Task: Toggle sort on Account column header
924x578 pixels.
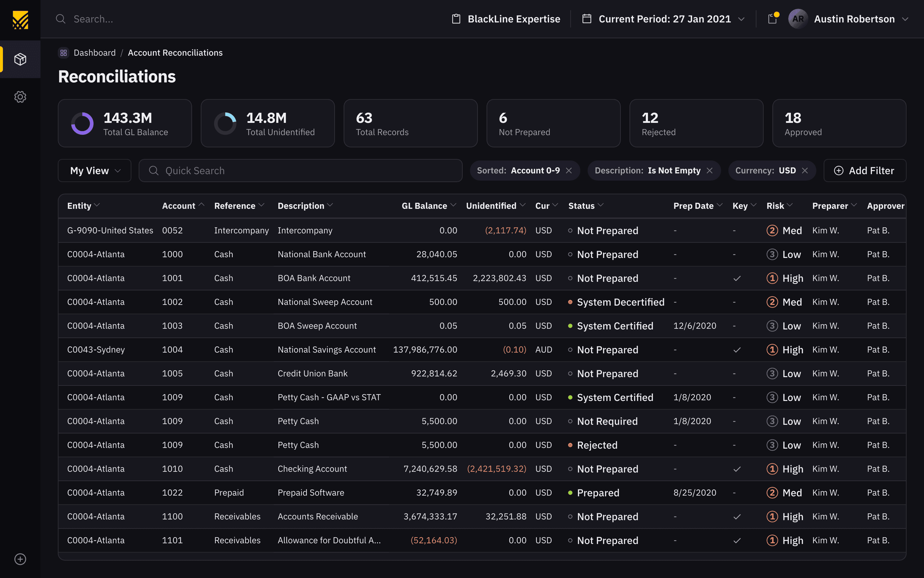Action: tap(183, 206)
